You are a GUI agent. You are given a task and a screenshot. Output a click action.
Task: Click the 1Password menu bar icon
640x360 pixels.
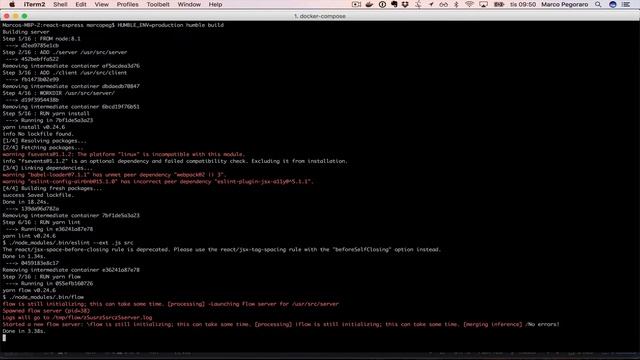click(382, 4)
